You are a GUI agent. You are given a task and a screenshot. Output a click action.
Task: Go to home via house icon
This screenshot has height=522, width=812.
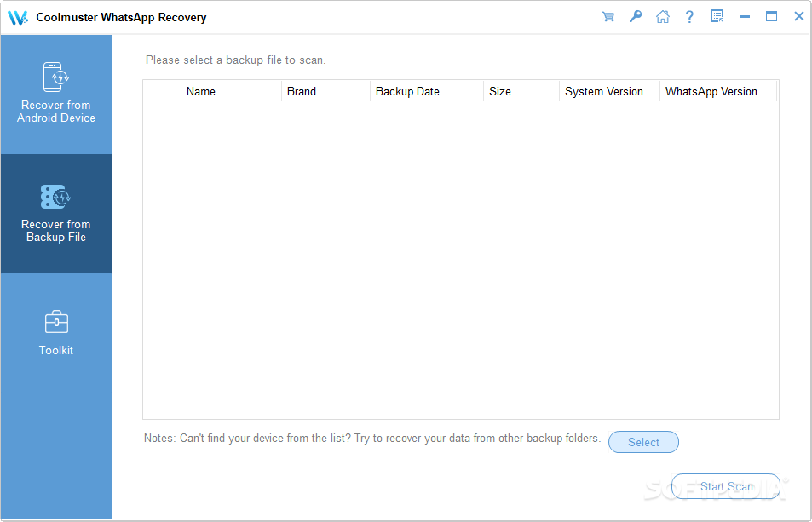click(662, 16)
